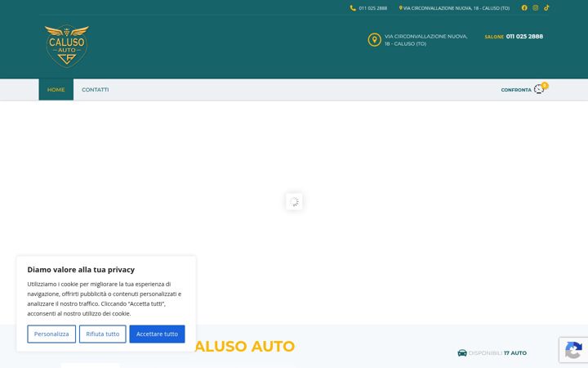Click header address Via Circonvallazione Nuova text
588x368 pixels.
tap(426, 40)
